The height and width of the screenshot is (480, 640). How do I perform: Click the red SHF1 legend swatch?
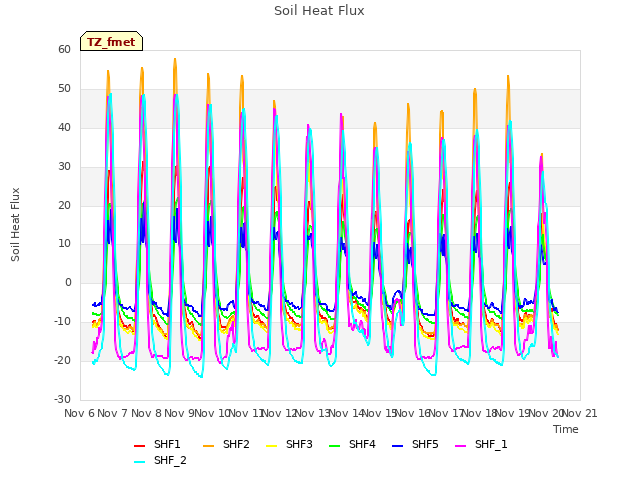click(140, 446)
